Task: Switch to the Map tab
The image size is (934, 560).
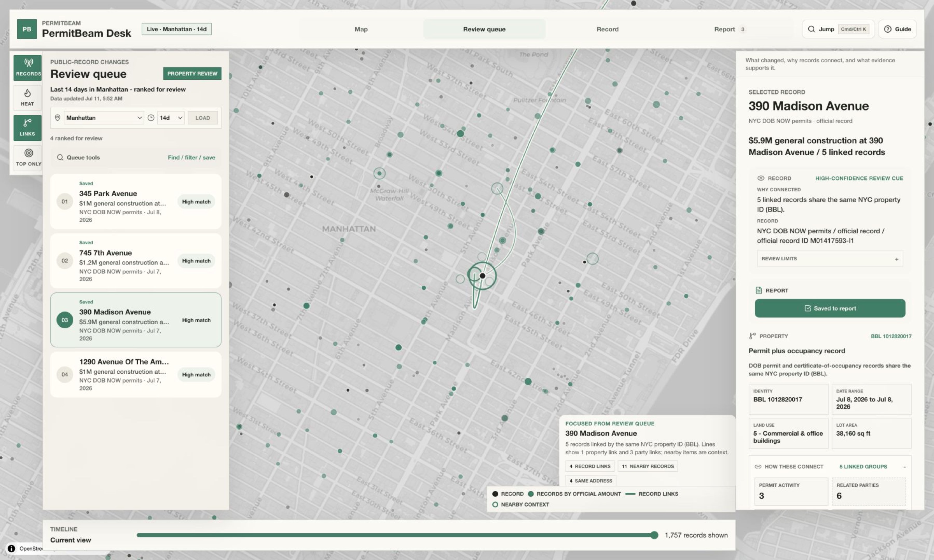Action: click(361, 29)
